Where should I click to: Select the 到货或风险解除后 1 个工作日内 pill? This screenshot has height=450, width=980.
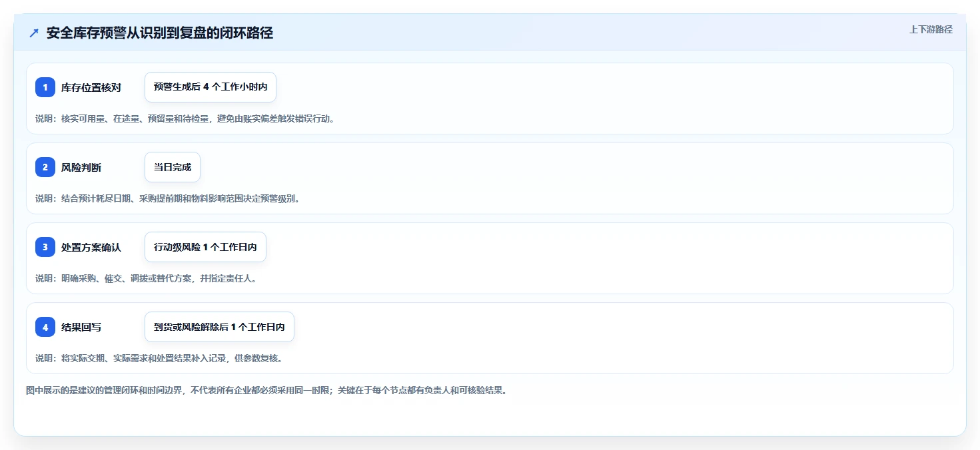point(219,327)
